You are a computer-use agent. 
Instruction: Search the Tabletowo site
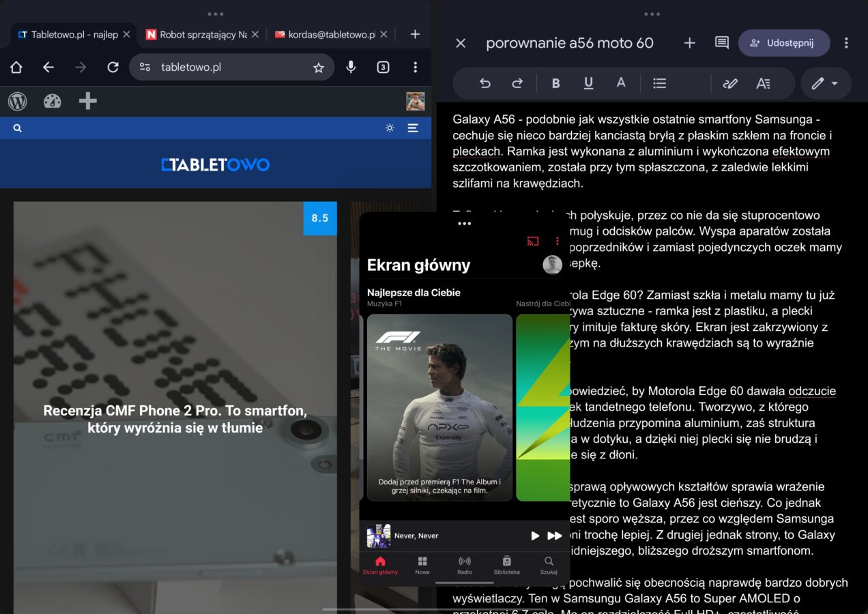coord(17,128)
